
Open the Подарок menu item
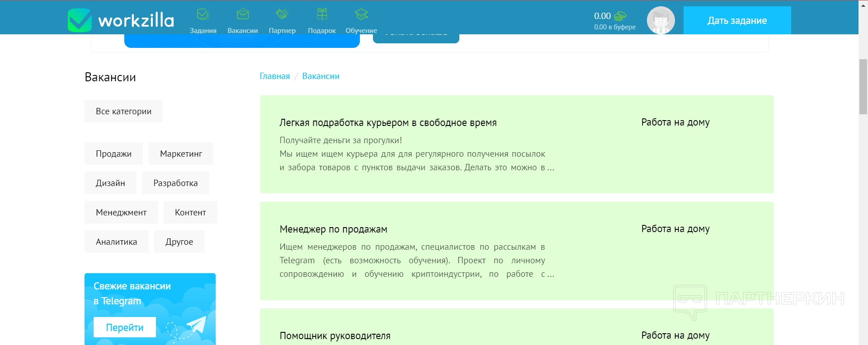tap(322, 31)
